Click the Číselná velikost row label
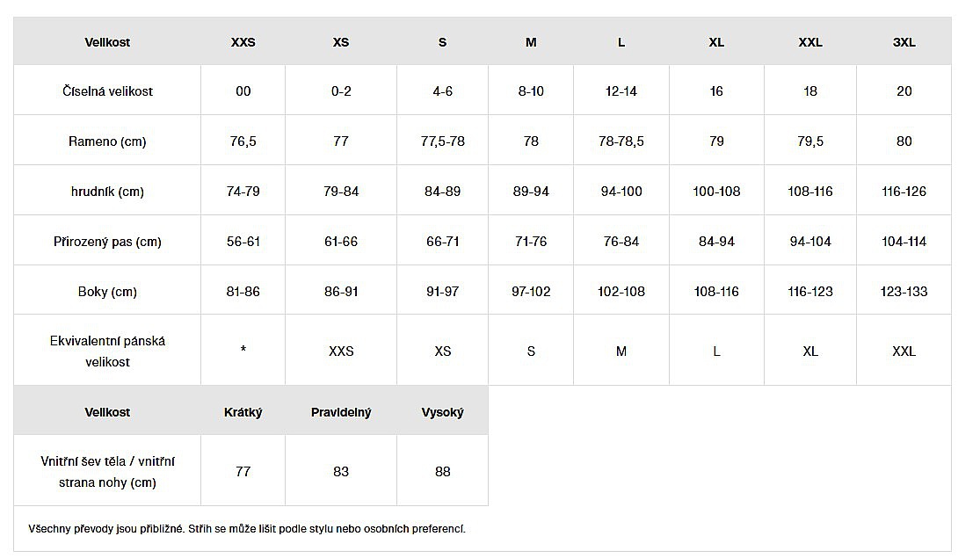 [x=107, y=91]
